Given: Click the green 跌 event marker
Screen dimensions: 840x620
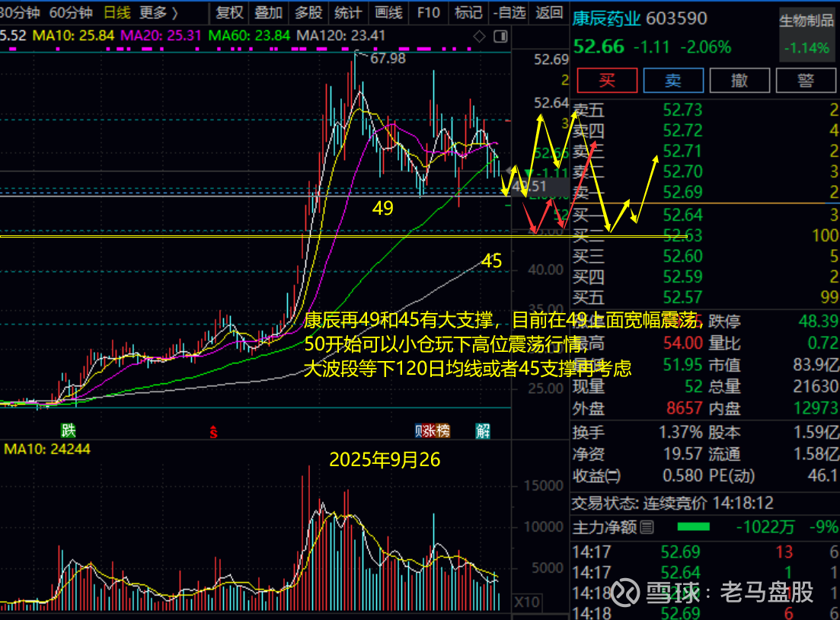Looking at the screenshot, I should click(x=68, y=430).
